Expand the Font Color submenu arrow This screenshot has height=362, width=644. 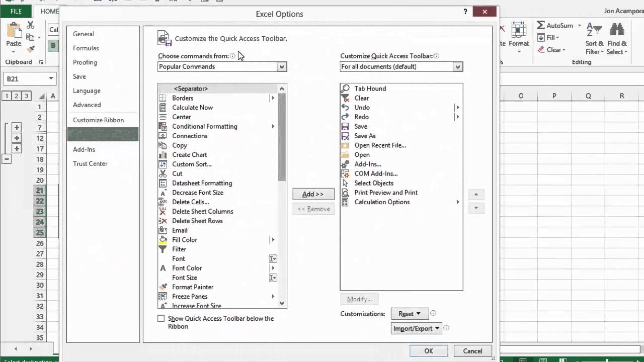(x=273, y=268)
